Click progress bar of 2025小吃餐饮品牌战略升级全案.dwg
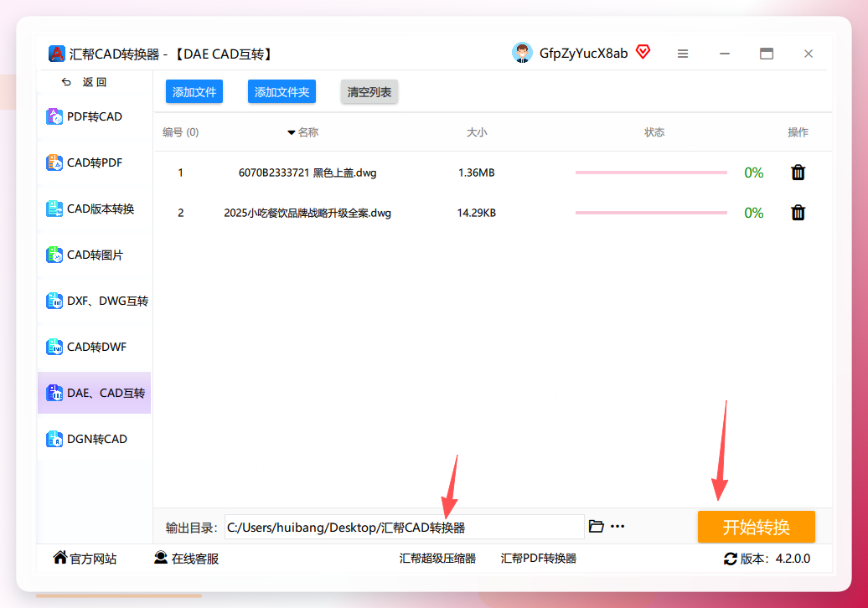868x608 pixels. [x=651, y=213]
